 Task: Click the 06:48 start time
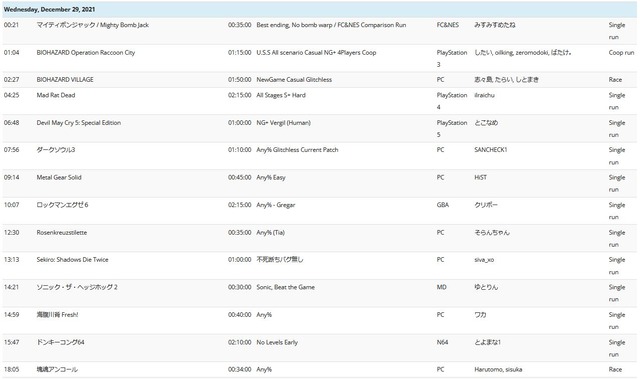pos(11,123)
